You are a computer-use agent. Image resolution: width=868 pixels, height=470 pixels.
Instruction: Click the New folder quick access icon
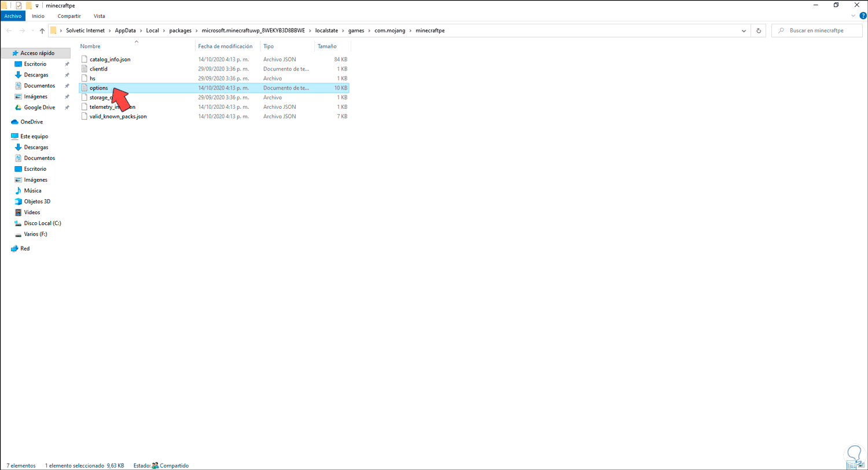(x=28, y=5)
